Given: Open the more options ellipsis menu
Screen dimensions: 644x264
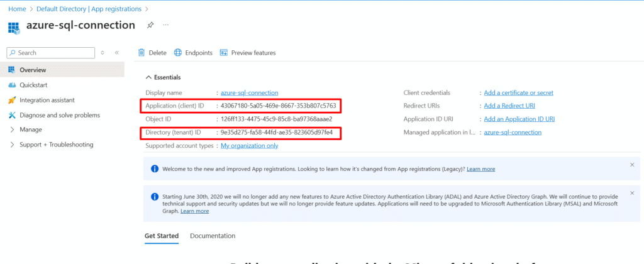Looking at the screenshot, I should coord(165,25).
